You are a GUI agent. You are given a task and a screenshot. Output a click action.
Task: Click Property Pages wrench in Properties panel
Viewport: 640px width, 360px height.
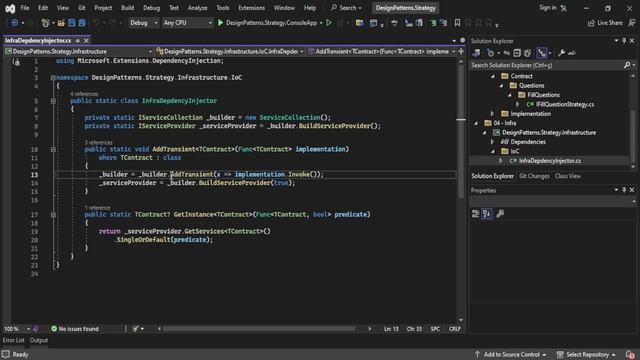500,213
